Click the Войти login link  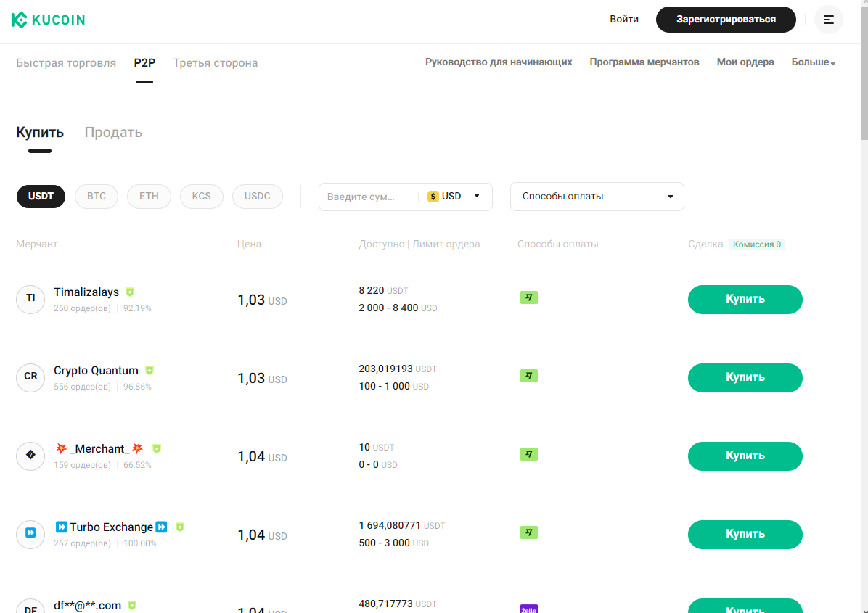(x=624, y=20)
